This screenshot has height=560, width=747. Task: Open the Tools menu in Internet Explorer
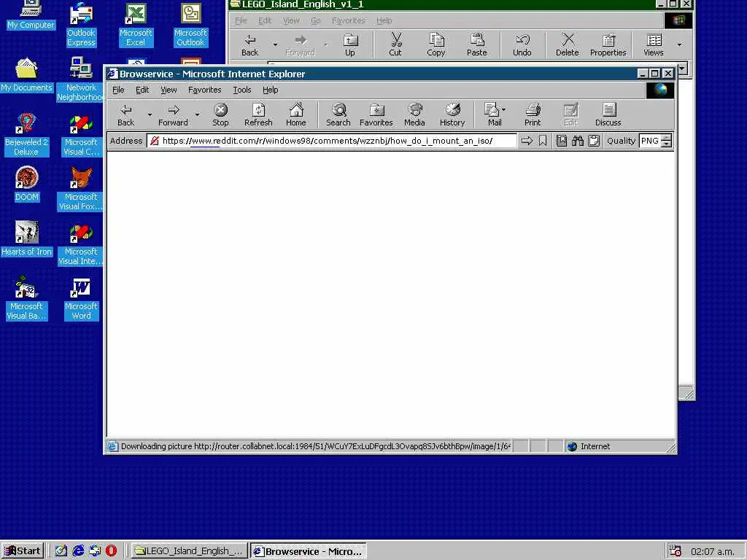click(242, 90)
